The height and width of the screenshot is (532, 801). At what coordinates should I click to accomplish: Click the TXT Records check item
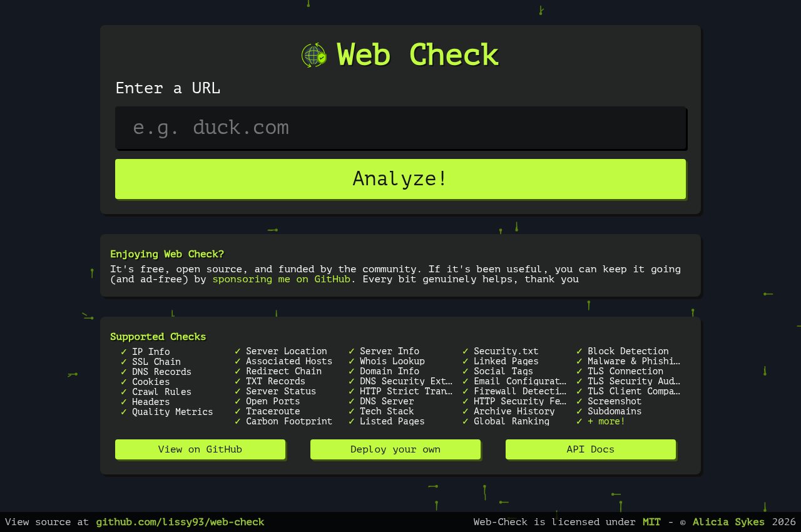(x=275, y=381)
